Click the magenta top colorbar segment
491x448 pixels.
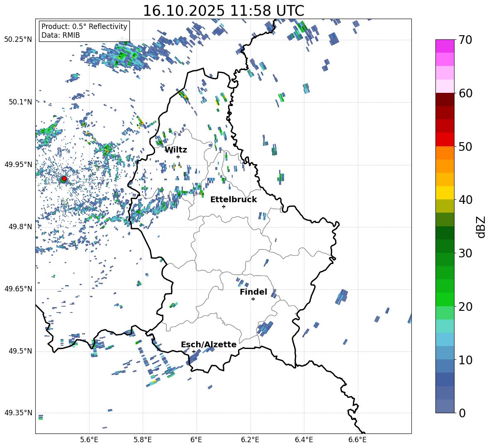pos(445,46)
